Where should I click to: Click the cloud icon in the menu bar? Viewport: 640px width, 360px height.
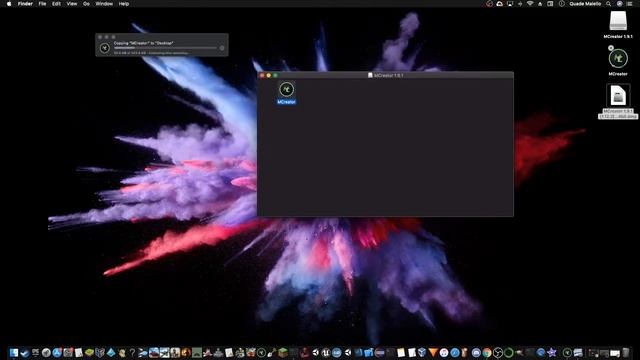499,4
